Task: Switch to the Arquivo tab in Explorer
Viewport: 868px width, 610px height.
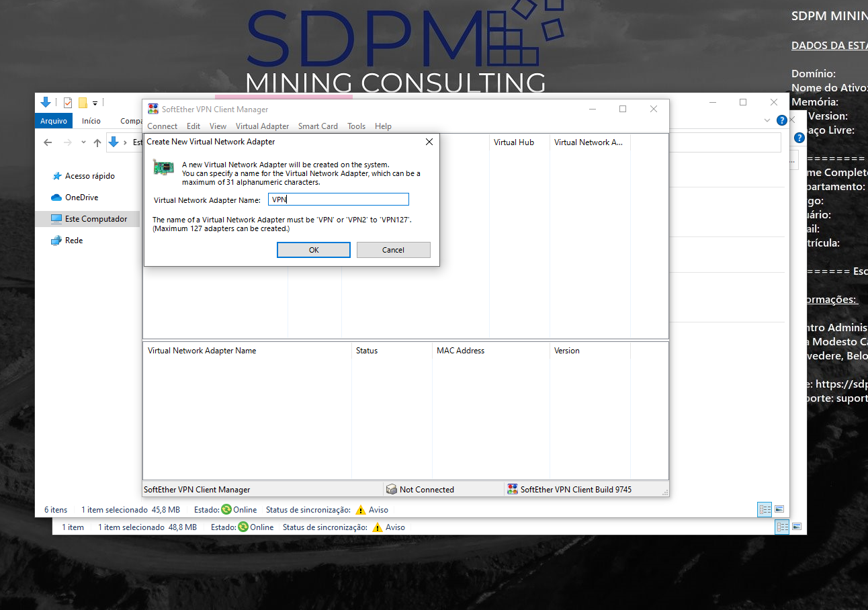Action: click(54, 121)
